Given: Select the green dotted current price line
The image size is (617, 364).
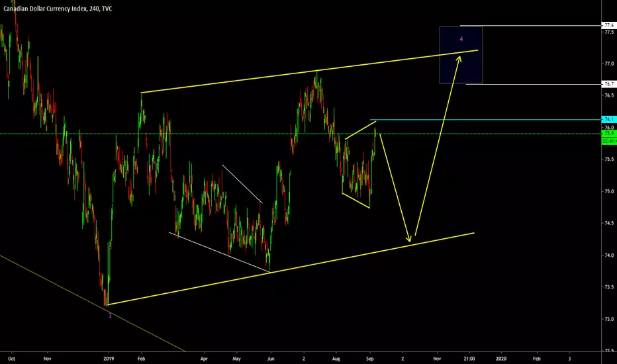Looking at the screenshot, I should click(x=301, y=134).
